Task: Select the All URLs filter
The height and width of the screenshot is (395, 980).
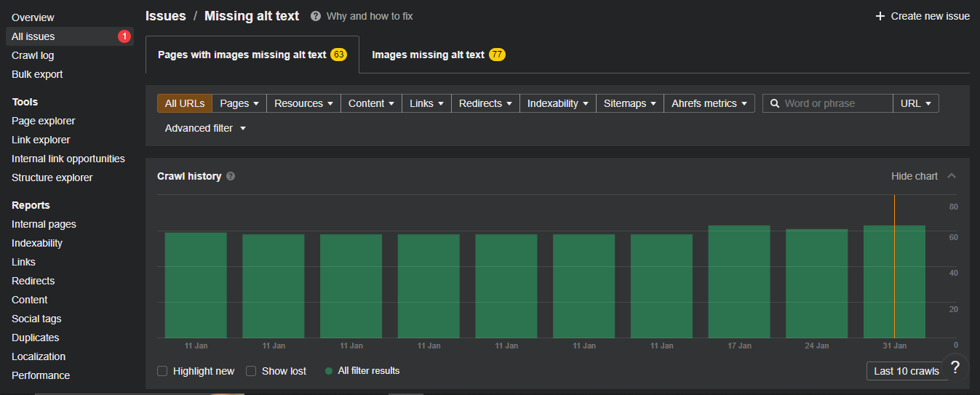Action: (x=185, y=103)
